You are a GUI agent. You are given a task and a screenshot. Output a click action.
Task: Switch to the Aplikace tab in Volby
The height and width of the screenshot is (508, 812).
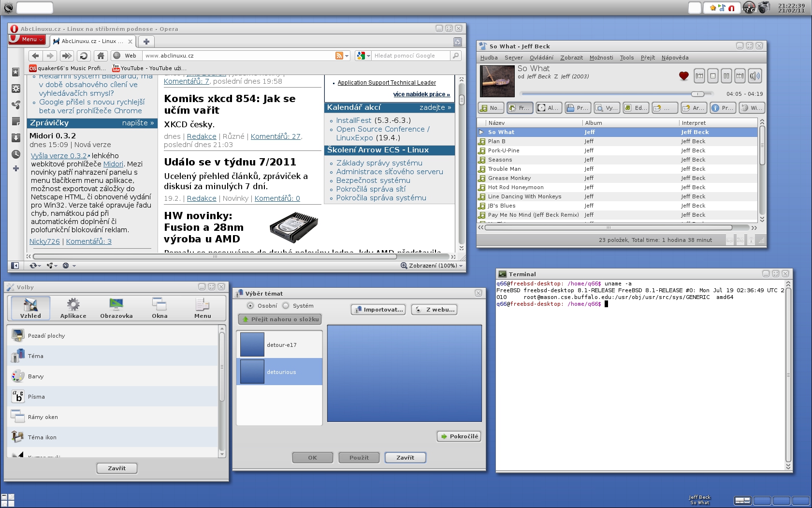[x=73, y=308]
